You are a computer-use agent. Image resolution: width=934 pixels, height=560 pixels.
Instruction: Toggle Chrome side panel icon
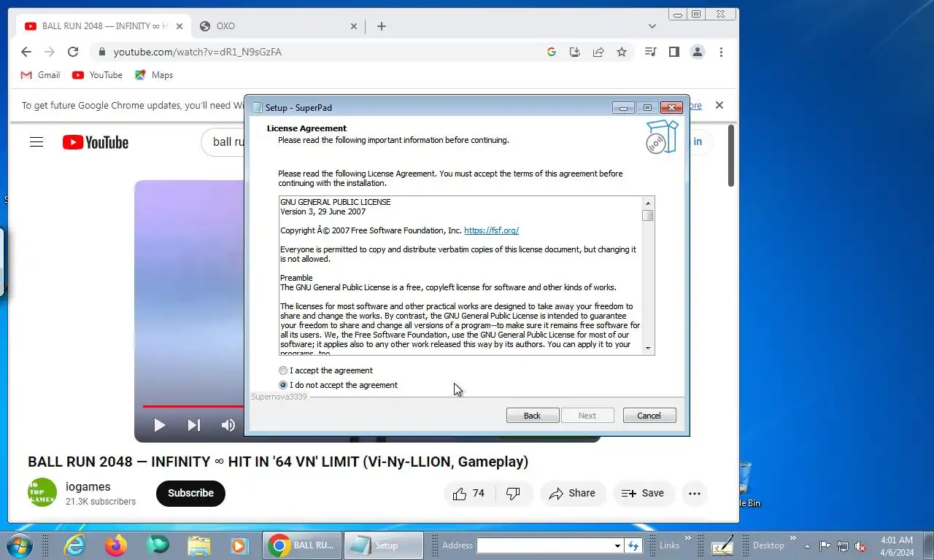674,52
